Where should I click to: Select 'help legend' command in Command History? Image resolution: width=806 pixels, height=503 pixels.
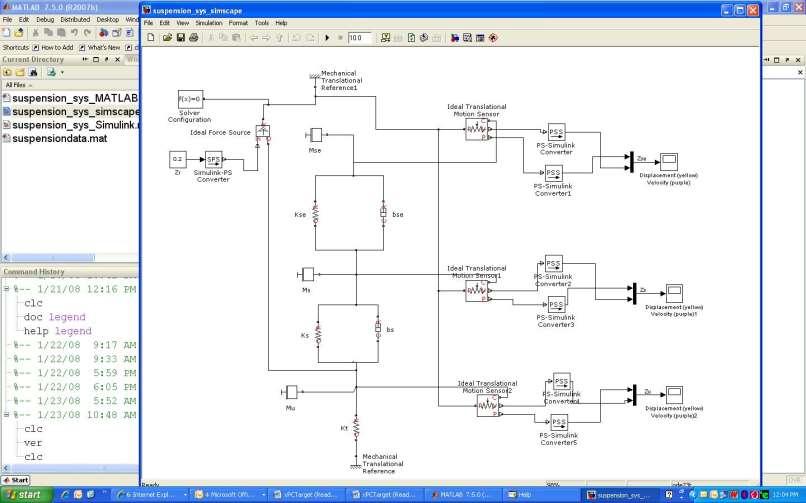coord(58,331)
